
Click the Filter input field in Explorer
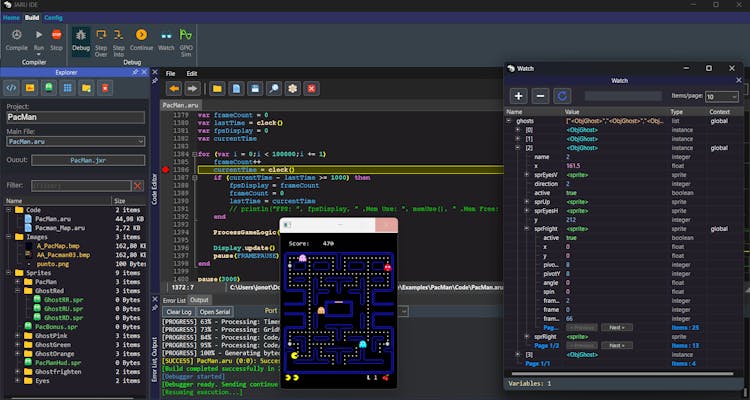tap(81, 185)
